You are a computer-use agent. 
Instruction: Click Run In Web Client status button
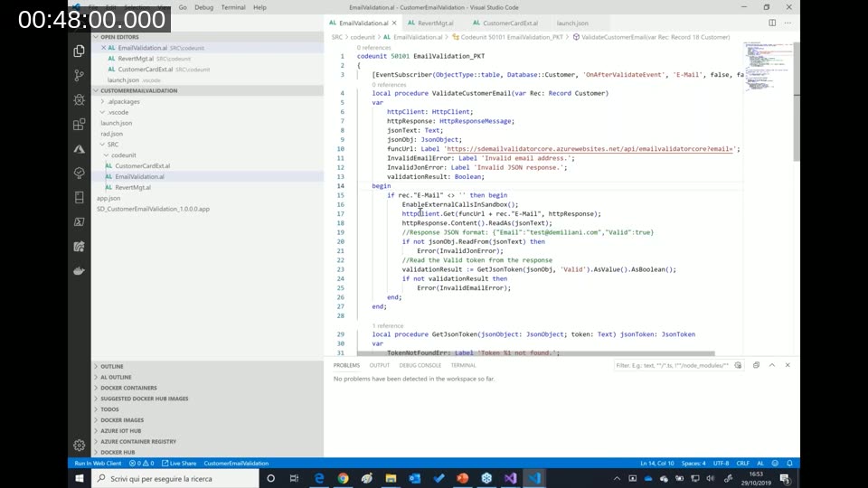point(98,463)
